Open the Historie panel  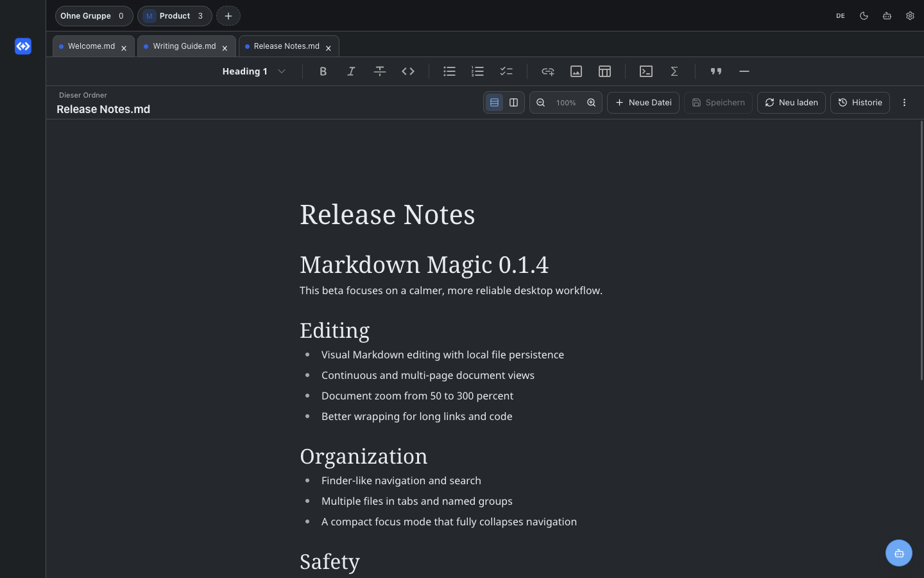[x=860, y=103]
